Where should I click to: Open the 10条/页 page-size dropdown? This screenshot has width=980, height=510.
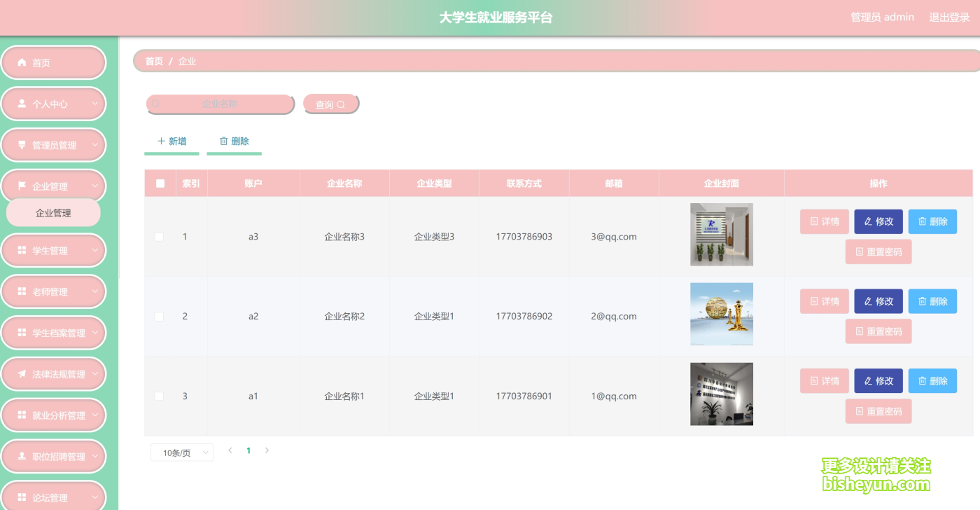pyautogui.click(x=181, y=452)
